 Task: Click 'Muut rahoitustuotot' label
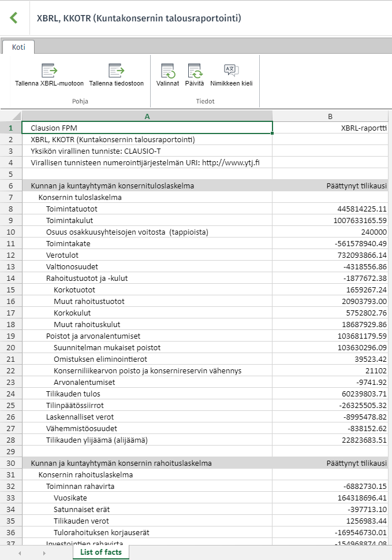point(89,301)
